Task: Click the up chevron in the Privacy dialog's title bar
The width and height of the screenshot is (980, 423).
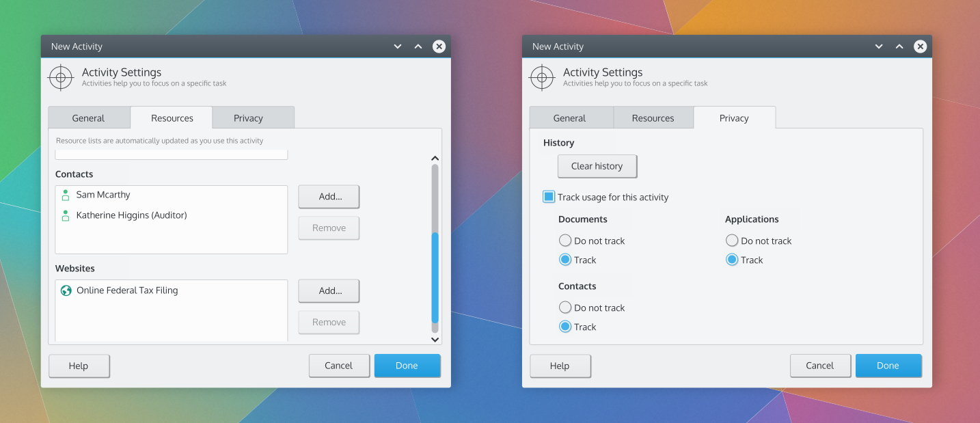Action: tap(899, 46)
